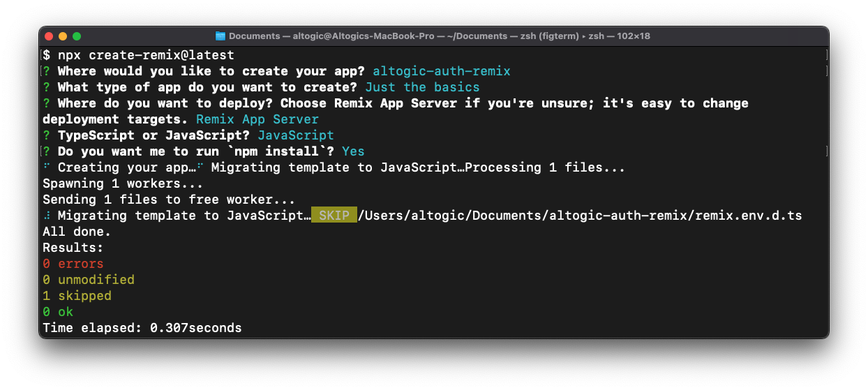Viewport: 868px width, 390px height.
Task: Click the 'Results:' line
Action: click(x=73, y=248)
